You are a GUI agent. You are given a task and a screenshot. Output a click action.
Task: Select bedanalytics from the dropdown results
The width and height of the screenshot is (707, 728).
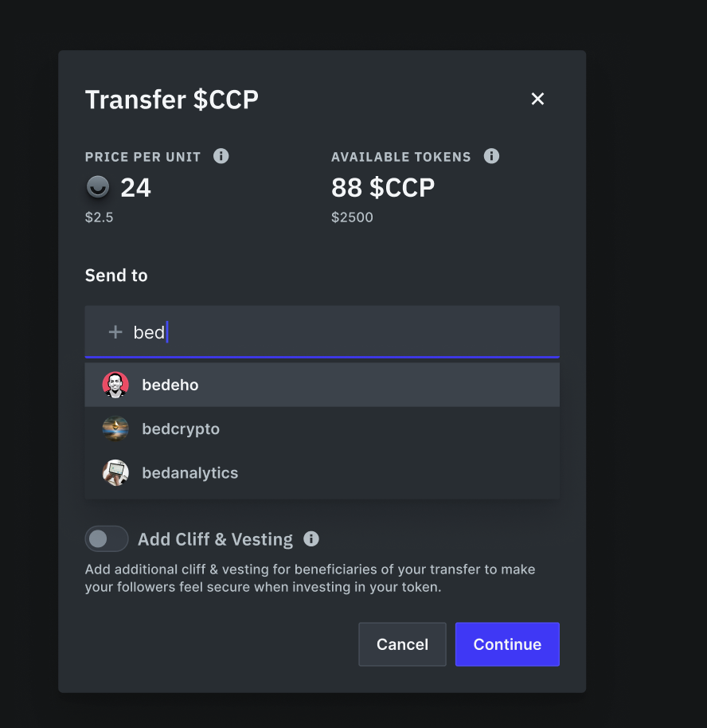coord(189,472)
